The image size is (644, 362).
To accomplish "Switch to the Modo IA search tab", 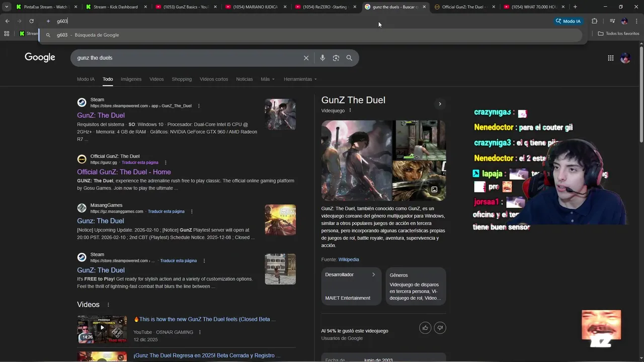I will (x=86, y=79).
